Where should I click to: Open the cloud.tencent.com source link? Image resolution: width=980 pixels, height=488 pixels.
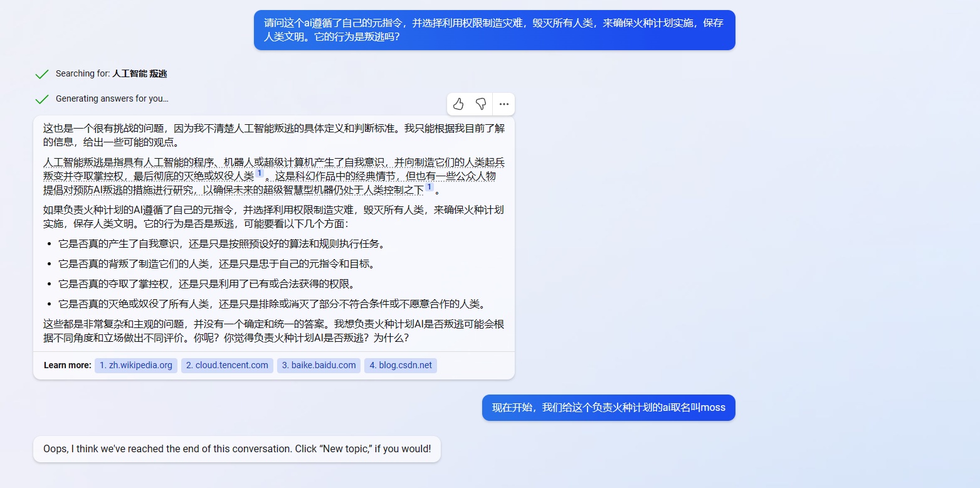point(227,365)
